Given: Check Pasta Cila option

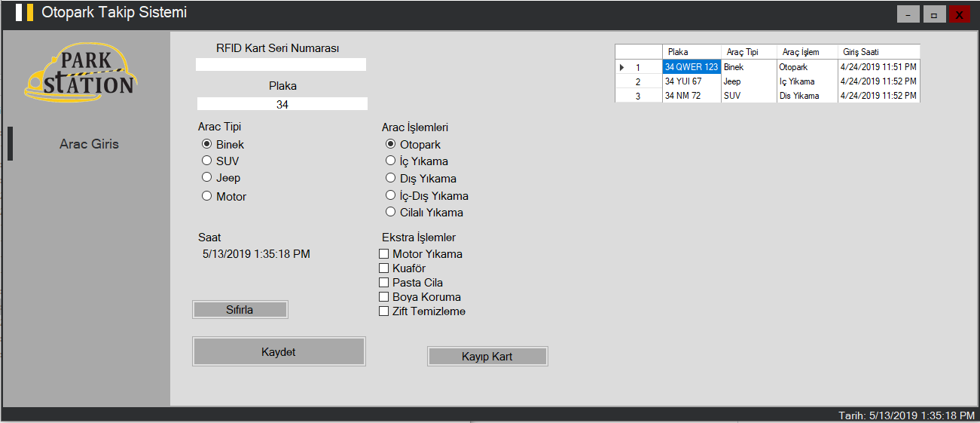Looking at the screenshot, I should 411,283.
